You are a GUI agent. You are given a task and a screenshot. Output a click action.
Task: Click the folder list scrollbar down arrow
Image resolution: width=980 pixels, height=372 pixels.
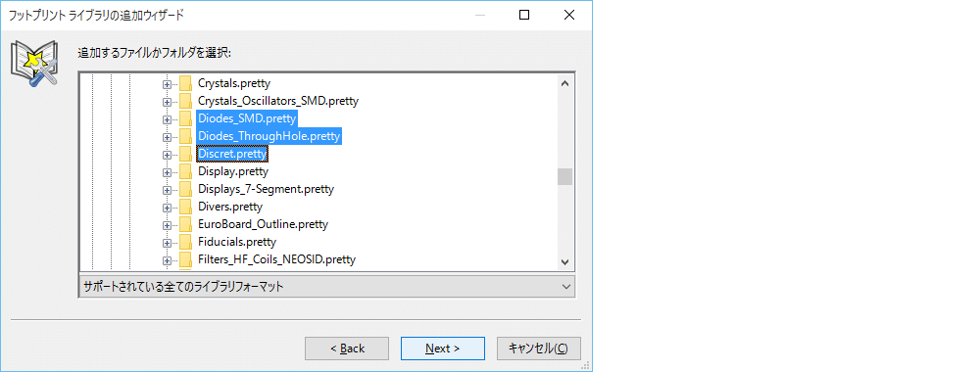(x=565, y=262)
